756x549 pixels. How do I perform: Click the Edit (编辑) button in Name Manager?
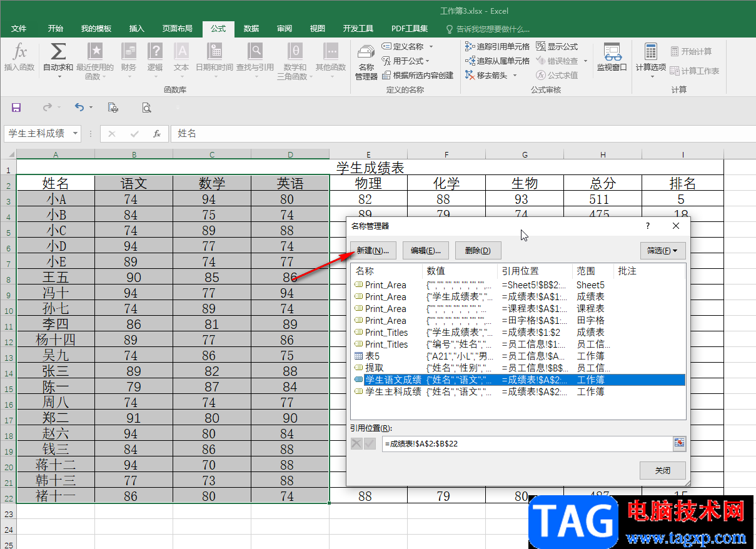(x=426, y=251)
